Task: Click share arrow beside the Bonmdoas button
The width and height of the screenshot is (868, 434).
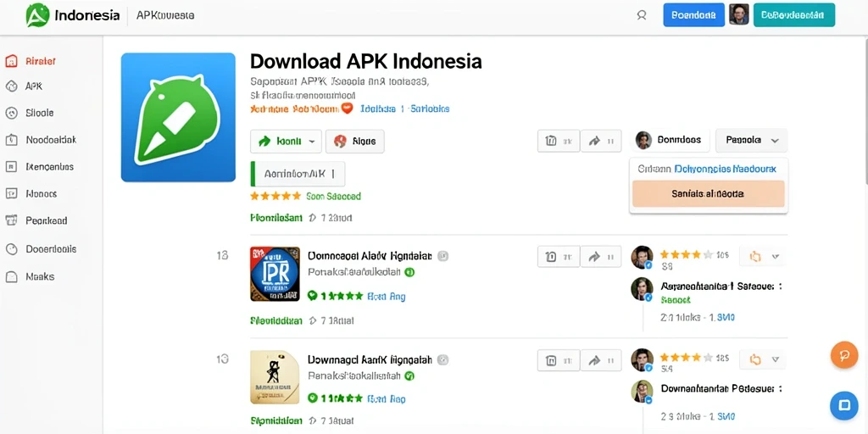Action: (x=601, y=142)
